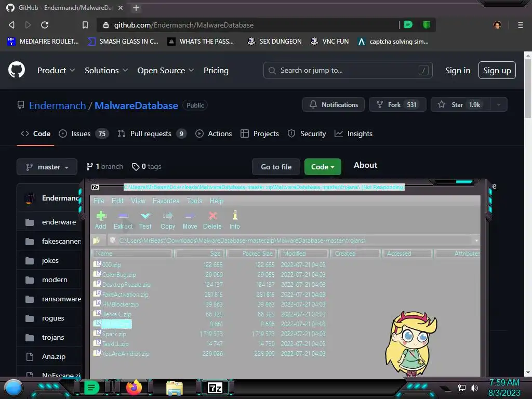532x399 pixels.
Task: Click the Start orb button
Action: click(x=14, y=388)
